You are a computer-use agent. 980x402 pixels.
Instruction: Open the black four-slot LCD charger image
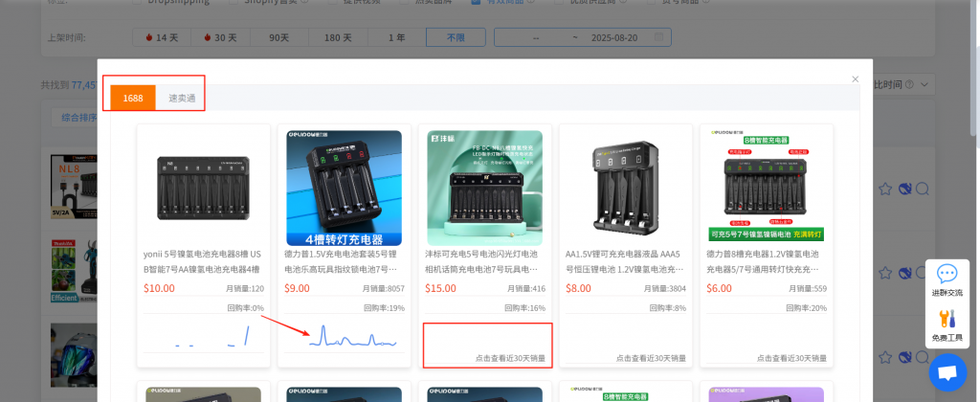pyautogui.click(x=625, y=189)
